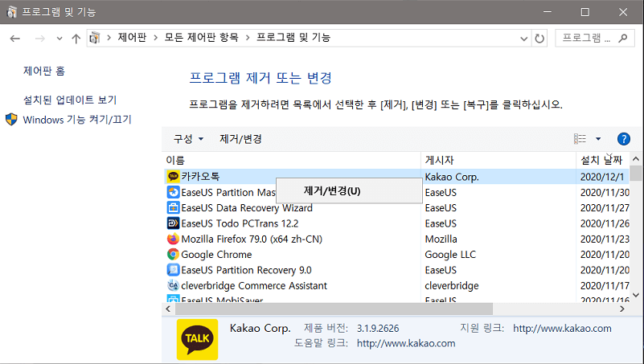Click the title bar window icon
644x364 pixels.
11,12
